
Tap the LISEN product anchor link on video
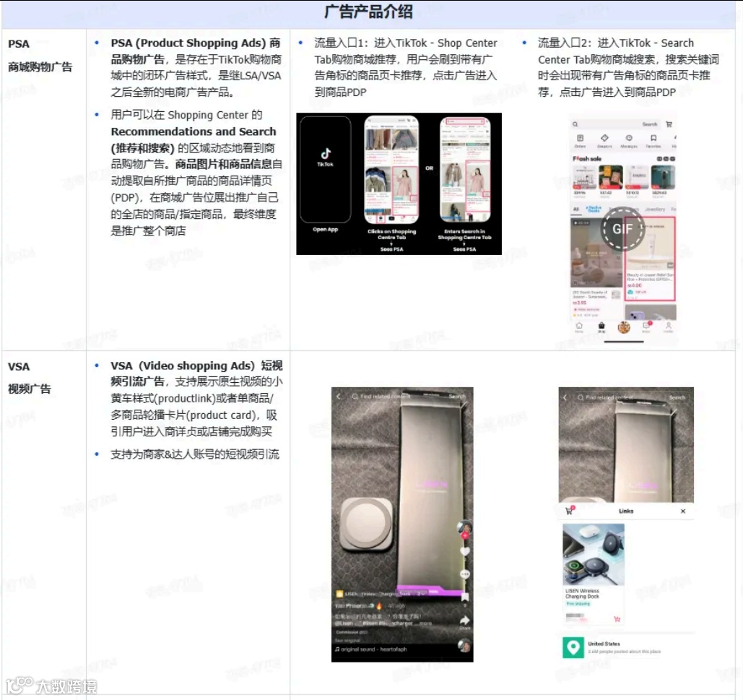(x=382, y=593)
